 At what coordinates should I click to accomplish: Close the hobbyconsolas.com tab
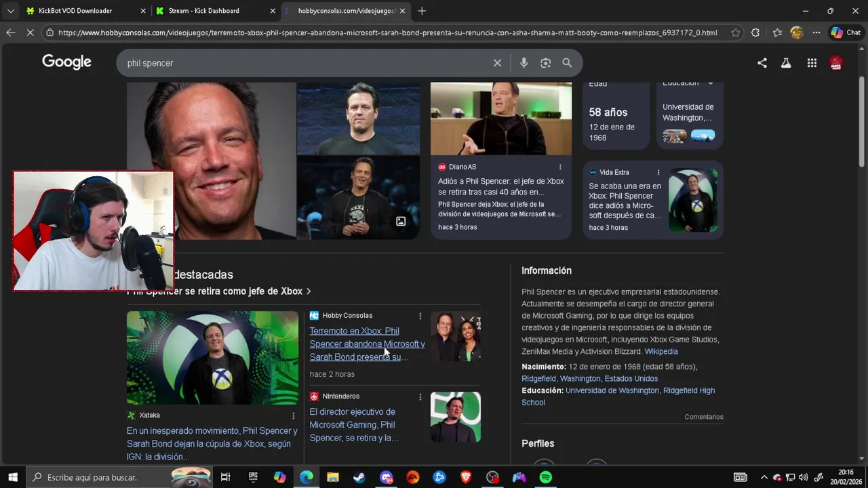point(402,11)
